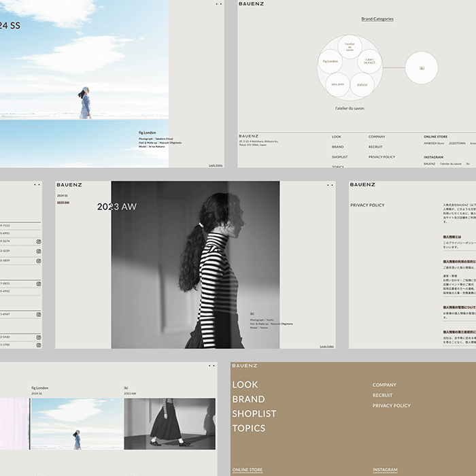Image resolution: width=476 pixels, height=476 pixels.
Task: Open Instagram icon in the row ending 9-5674
Action: click(x=39, y=241)
